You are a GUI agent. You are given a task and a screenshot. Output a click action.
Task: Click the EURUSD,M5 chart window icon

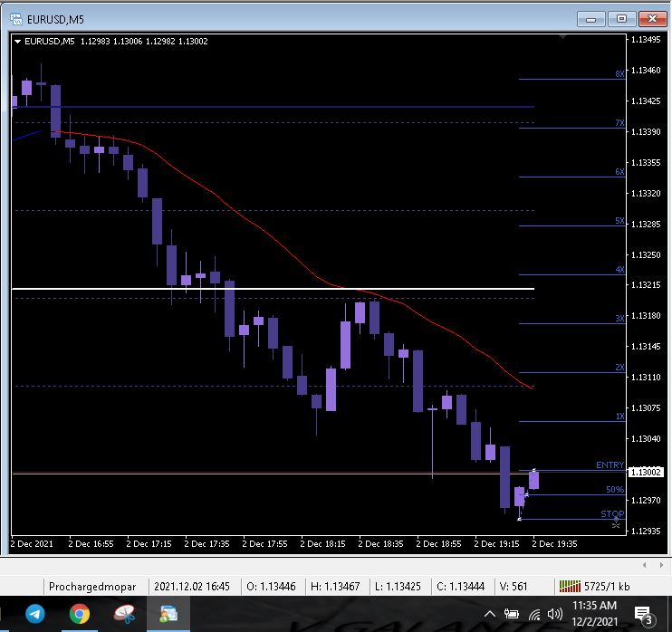click(16, 19)
